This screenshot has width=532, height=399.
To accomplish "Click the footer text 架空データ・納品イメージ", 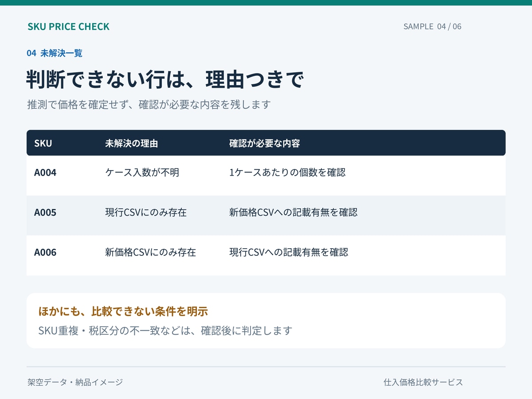I will click(x=75, y=382).
